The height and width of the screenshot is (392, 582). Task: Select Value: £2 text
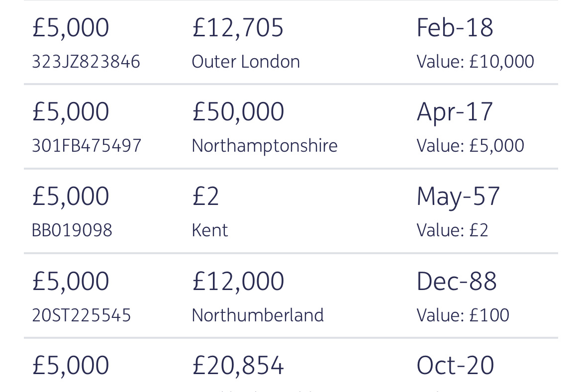(452, 230)
